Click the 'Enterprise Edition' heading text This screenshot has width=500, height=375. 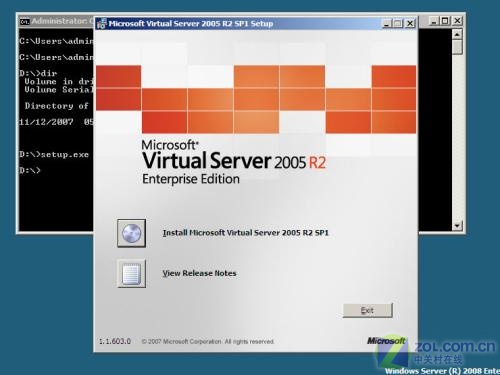click(191, 179)
